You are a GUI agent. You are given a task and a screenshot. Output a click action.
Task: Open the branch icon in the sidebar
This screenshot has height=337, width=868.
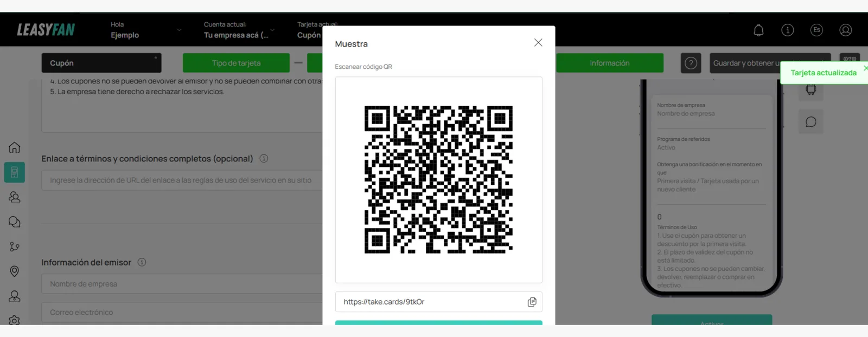point(15,247)
